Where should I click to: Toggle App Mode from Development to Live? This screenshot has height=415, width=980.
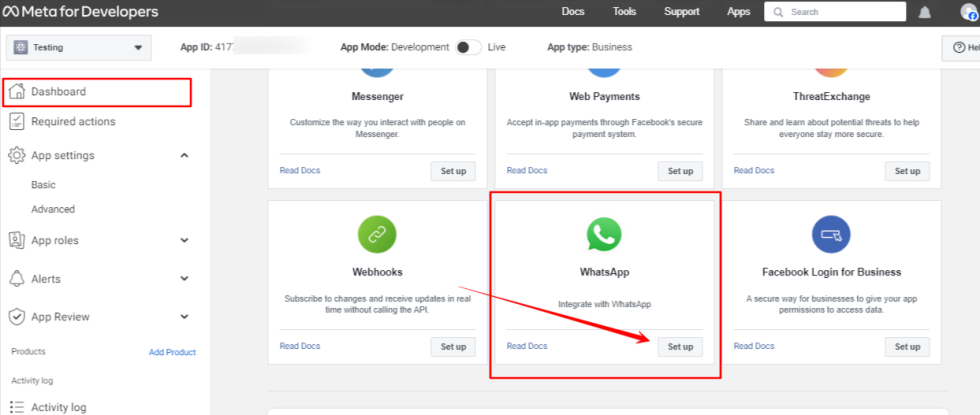click(x=468, y=48)
